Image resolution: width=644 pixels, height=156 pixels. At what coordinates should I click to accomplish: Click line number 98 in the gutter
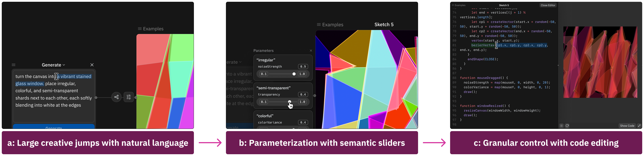pyautogui.click(x=454, y=125)
